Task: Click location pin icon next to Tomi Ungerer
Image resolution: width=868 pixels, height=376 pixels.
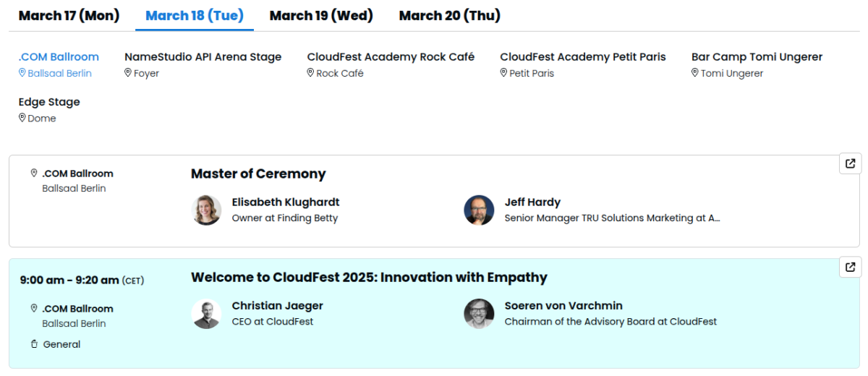Action: 695,73
